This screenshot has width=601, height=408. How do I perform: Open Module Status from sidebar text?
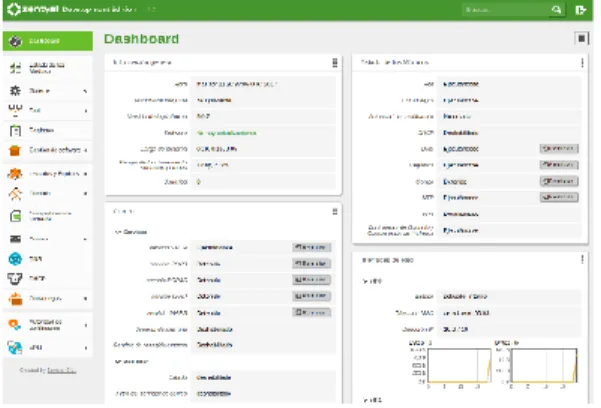point(47,68)
